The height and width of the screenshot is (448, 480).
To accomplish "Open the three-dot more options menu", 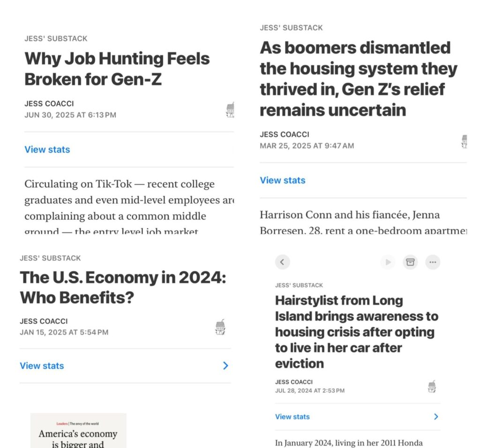I will coord(433,262).
